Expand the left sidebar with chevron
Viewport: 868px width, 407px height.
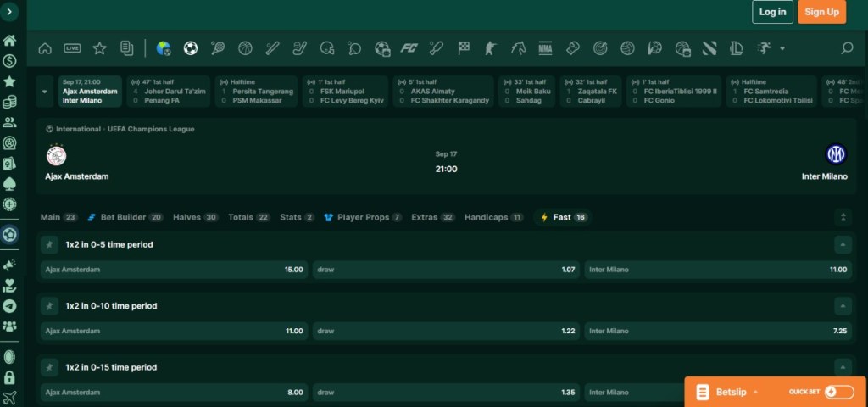pos(9,13)
